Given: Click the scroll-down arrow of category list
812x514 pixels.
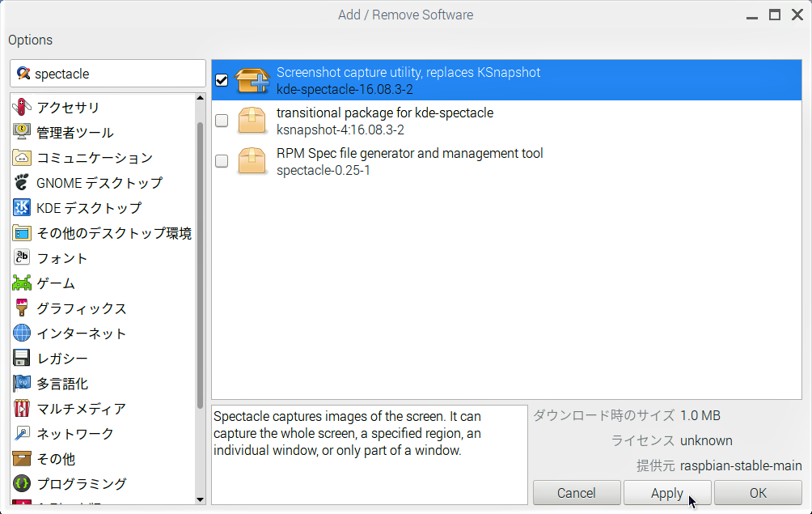Looking at the screenshot, I should pos(201,499).
